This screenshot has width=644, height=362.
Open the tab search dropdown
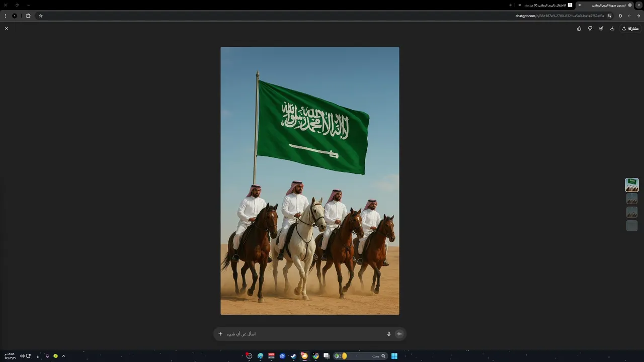click(x=639, y=5)
